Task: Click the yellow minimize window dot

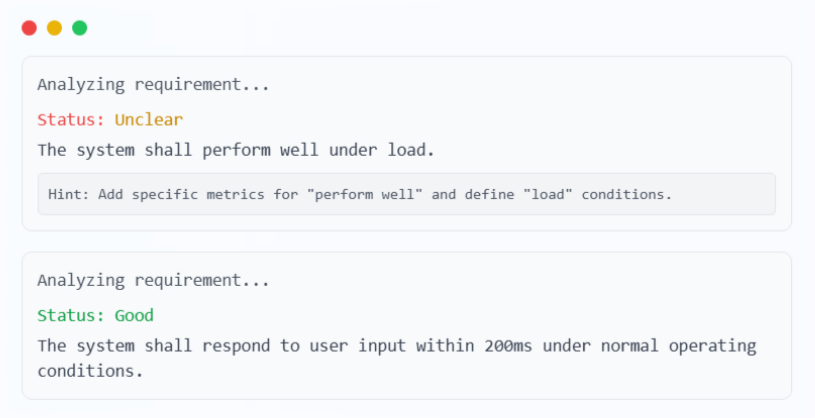Action: pyautogui.click(x=54, y=28)
